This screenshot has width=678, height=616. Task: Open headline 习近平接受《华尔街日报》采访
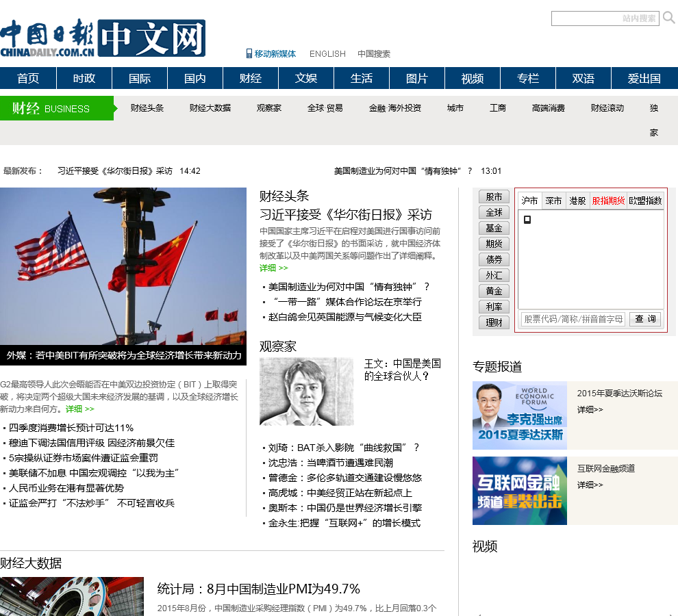click(345, 215)
